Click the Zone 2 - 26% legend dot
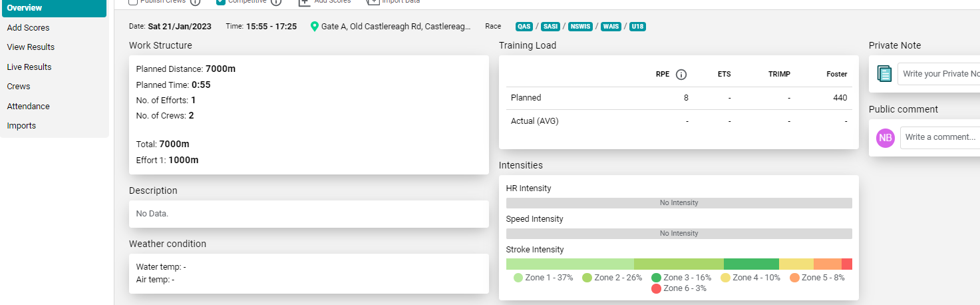 coord(587,278)
